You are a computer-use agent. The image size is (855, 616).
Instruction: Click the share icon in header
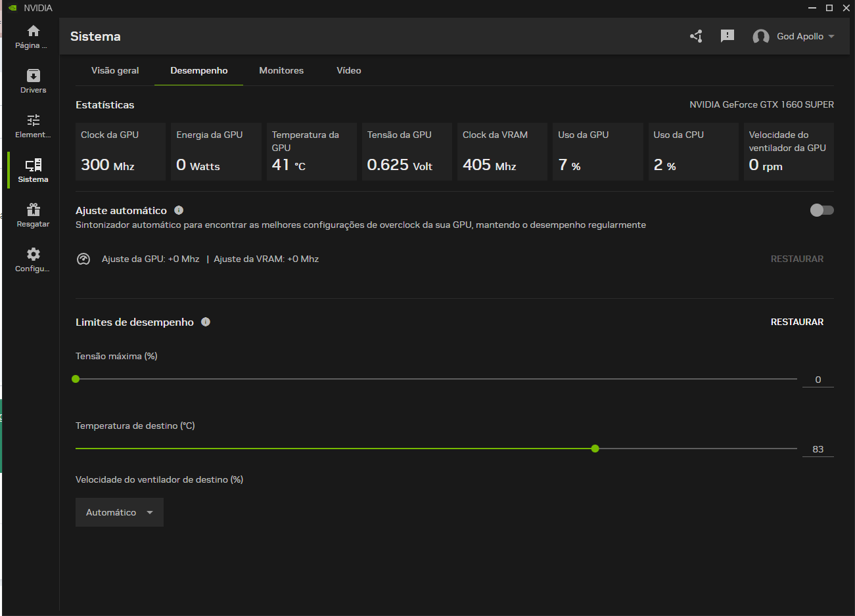coord(697,36)
